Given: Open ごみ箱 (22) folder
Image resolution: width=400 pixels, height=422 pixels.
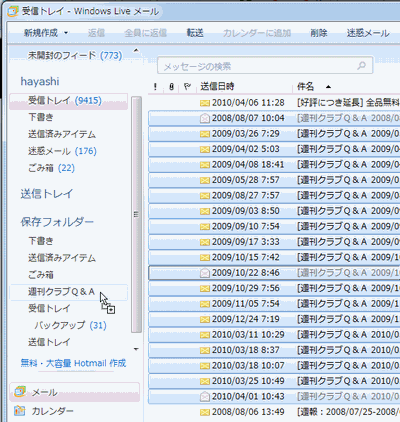Looking at the screenshot, I should [x=52, y=168].
